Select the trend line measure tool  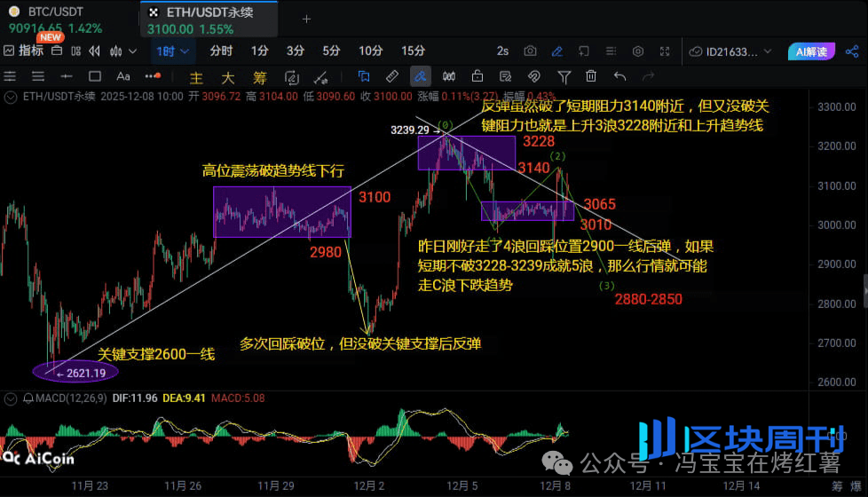pyautogui.click(x=320, y=77)
